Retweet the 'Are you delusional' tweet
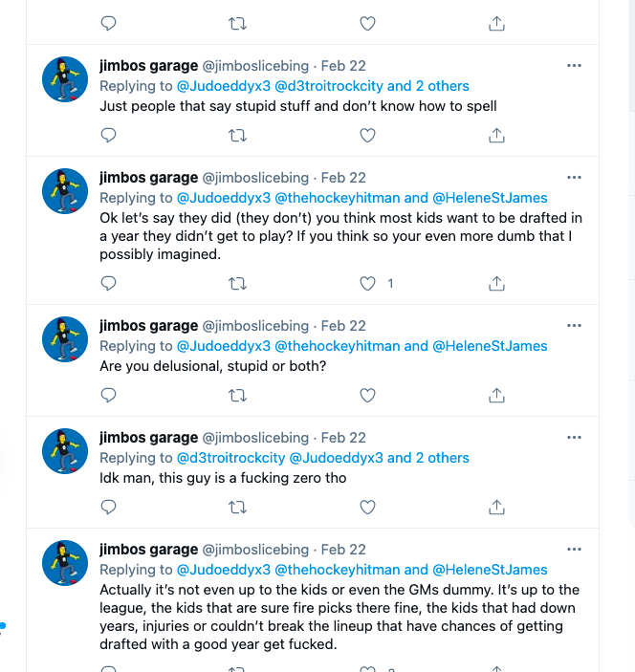 click(x=237, y=395)
